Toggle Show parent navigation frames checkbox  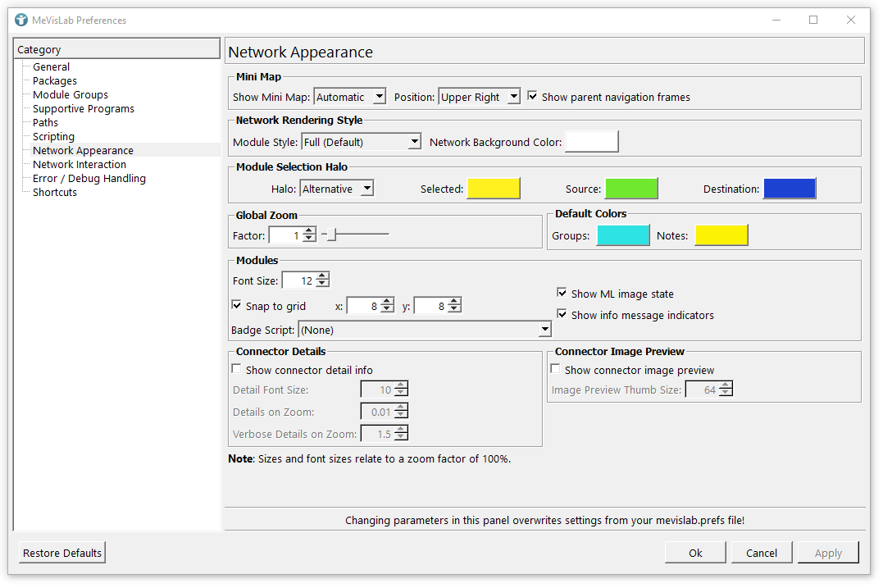pos(533,97)
